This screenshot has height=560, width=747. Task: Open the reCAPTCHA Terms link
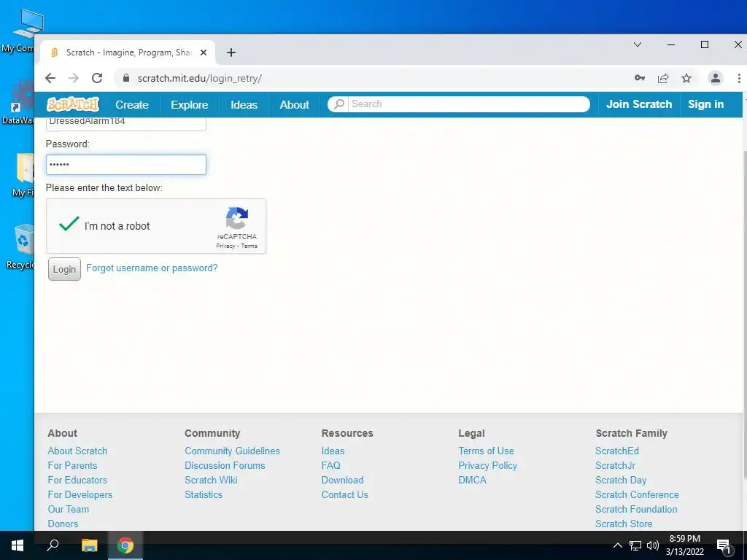point(249,246)
